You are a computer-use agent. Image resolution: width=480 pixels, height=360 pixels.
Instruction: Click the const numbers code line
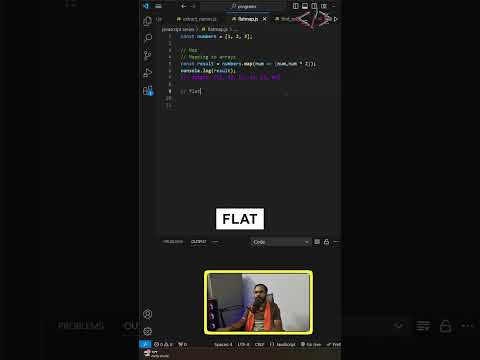[216, 36]
